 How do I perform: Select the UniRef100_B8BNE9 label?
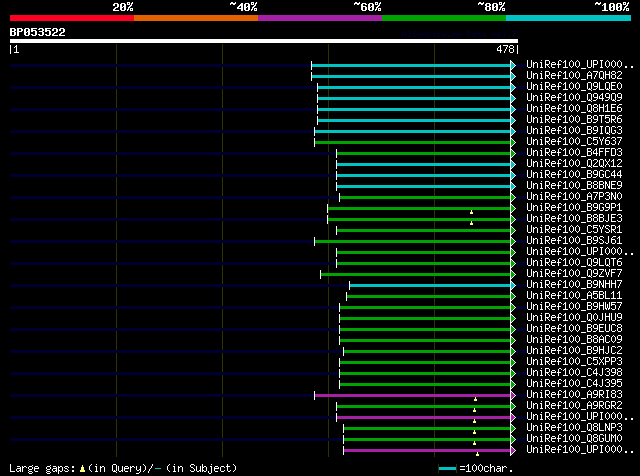(x=574, y=186)
